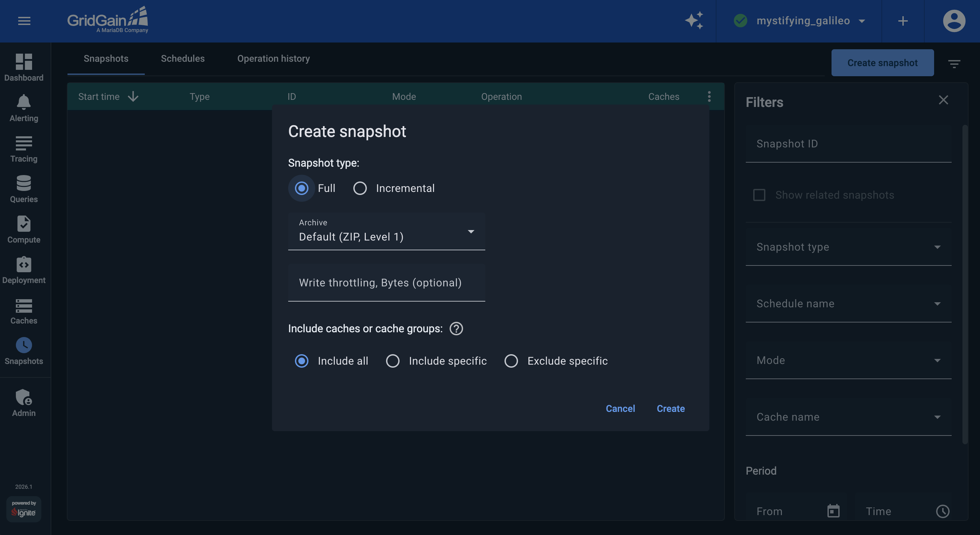Screen dimensions: 980x535
Task: Open Deployment in the sidebar
Action: (24, 270)
